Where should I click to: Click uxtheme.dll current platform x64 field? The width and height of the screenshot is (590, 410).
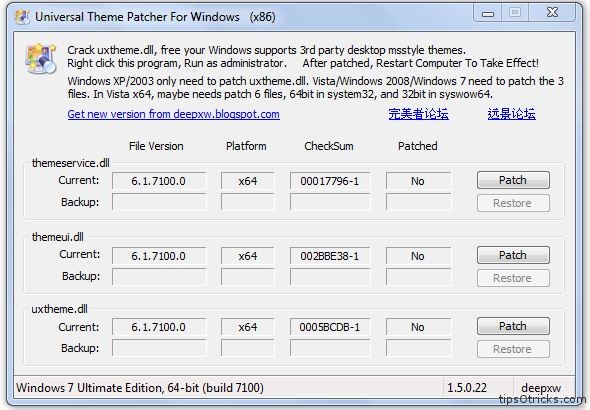click(x=248, y=327)
